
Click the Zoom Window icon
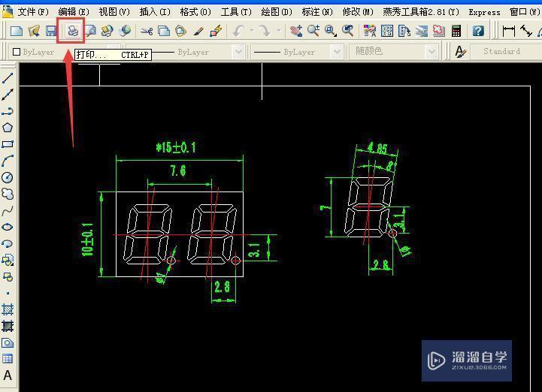[x=331, y=31]
